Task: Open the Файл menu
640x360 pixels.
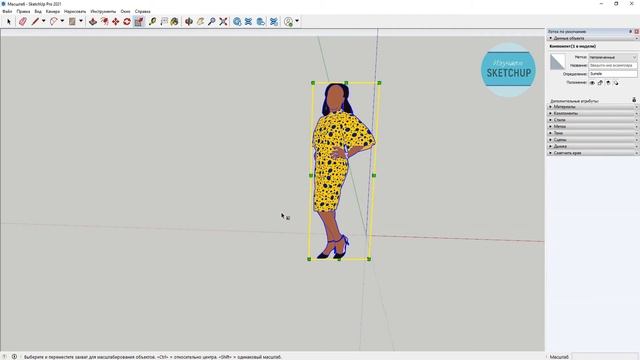Action: pyautogui.click(x=7, y=11)
